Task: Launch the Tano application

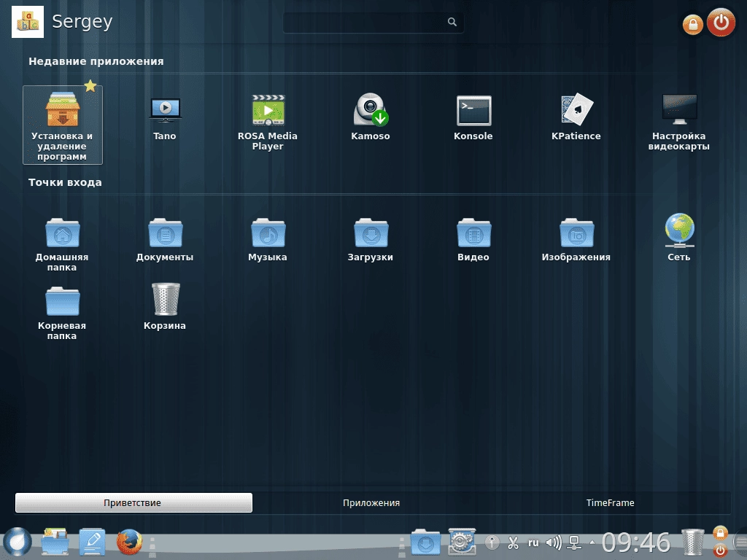Action: point(165,119)
